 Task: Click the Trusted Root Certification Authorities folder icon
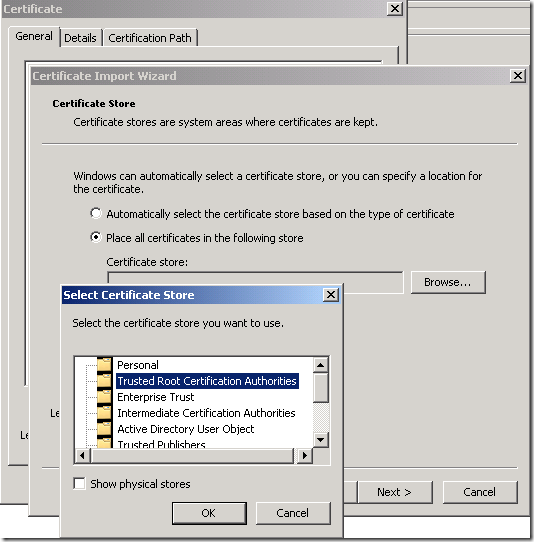click(x=104, y=380)
